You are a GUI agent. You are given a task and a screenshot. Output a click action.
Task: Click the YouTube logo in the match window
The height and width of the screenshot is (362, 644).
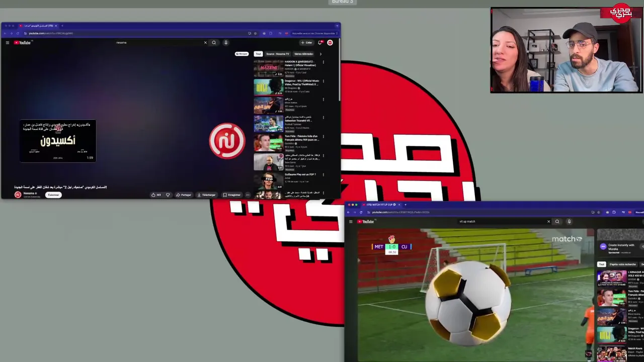pos(366,221)
